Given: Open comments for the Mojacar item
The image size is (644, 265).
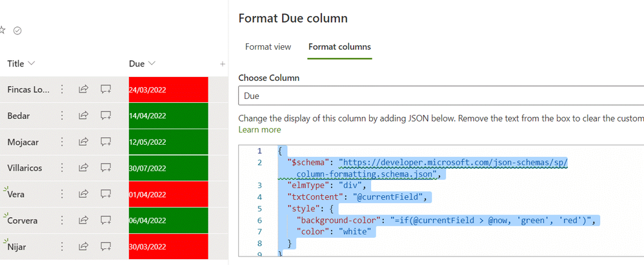Looking at the screenshot, I should click(106, 142).
